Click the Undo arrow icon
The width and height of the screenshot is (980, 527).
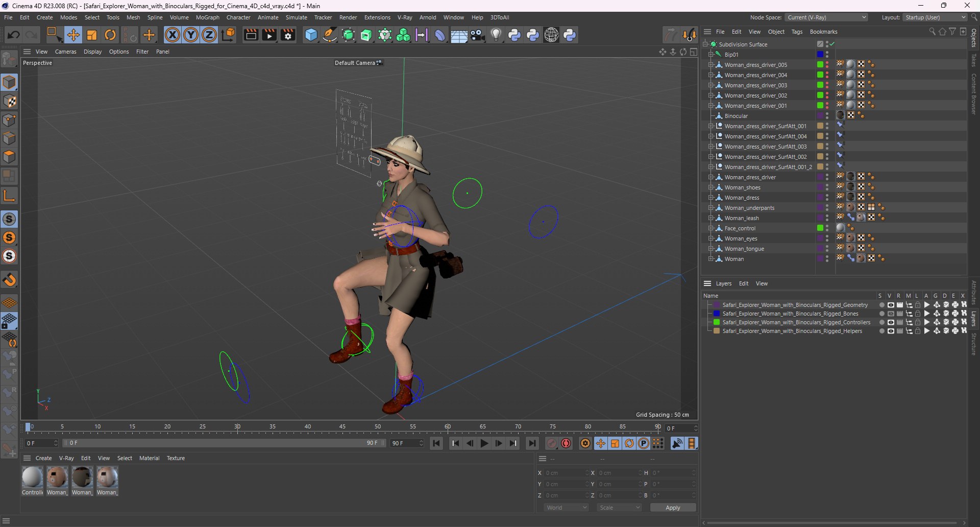(14, 35)
